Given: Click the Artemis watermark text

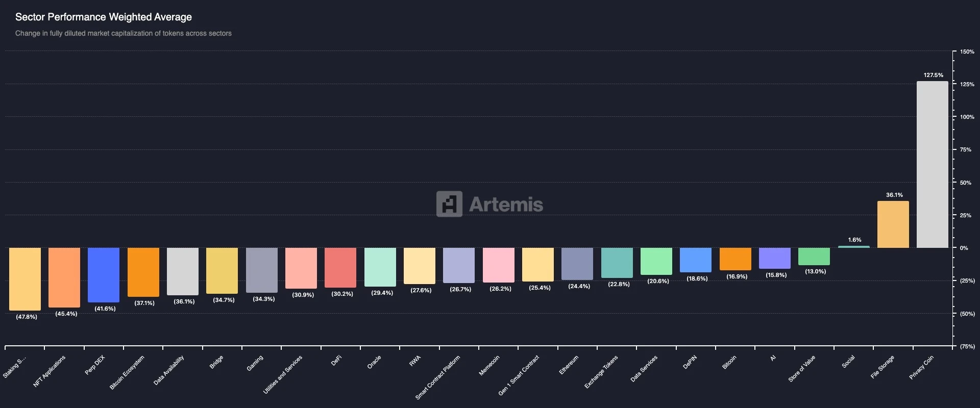Looking at the screenshot, I should coord(506,205).
